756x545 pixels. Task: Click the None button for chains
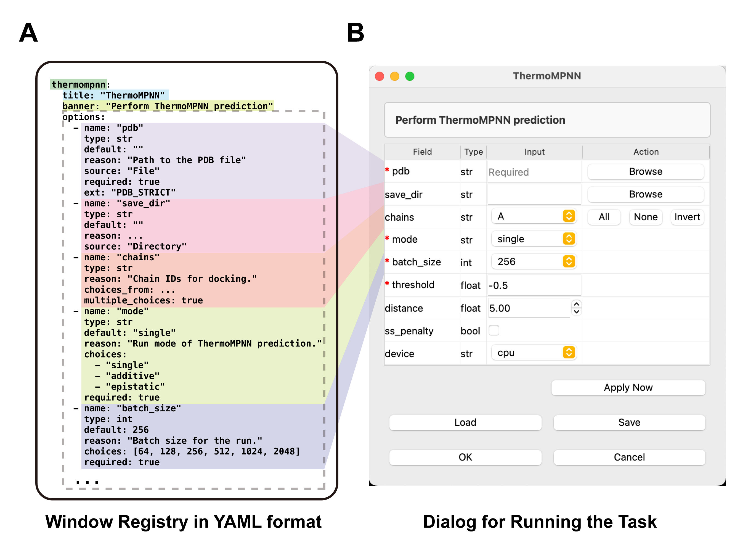[x=645, y=217]
